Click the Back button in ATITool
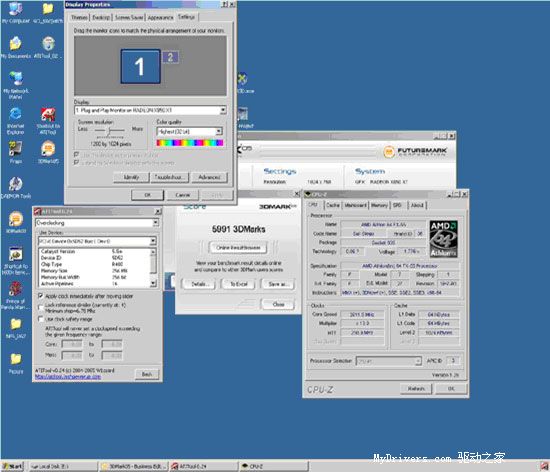 click(147, 374)
